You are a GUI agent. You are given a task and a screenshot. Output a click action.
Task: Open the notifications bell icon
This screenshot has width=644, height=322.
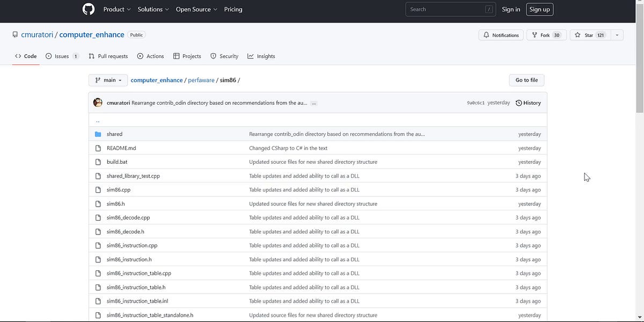pos(487,34)
